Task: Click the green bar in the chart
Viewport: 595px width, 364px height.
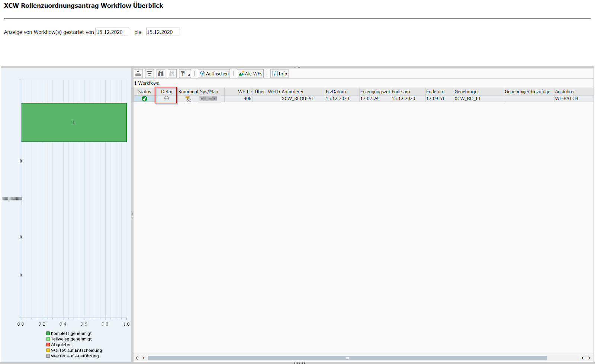Action: pos(74,122)
